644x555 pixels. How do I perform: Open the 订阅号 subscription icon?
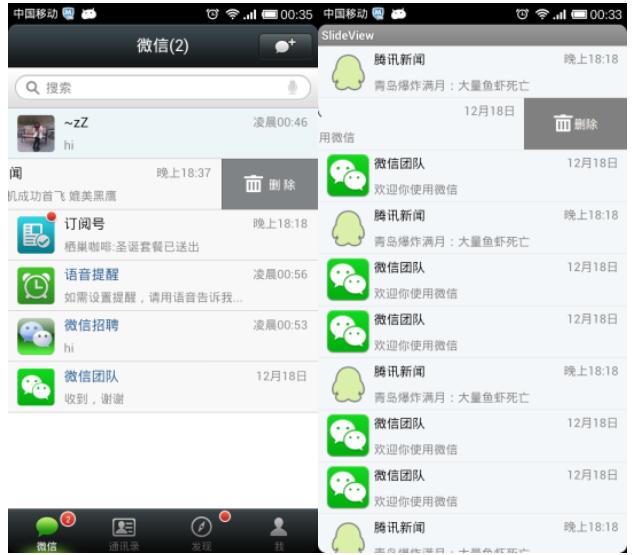pyautogui.click(x=36, y=235)
